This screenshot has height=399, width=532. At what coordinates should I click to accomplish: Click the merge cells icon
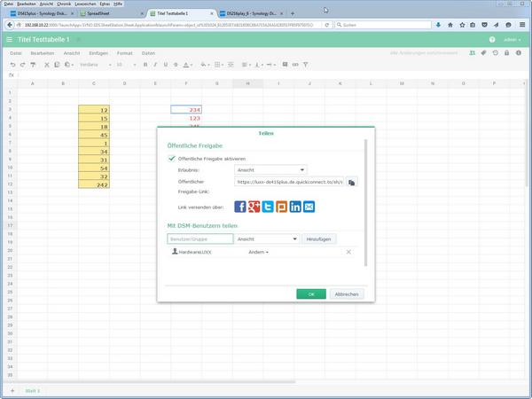(x=231, y=65)
